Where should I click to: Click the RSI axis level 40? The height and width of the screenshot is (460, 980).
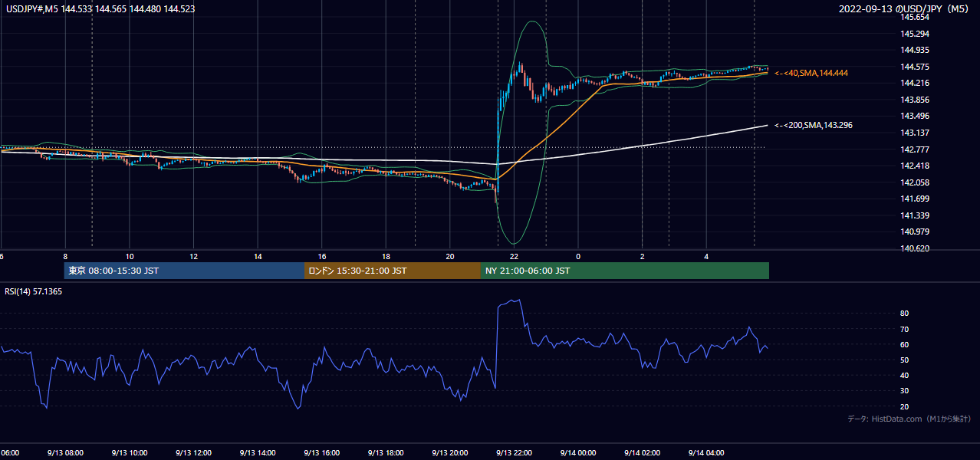coord(905,375)
